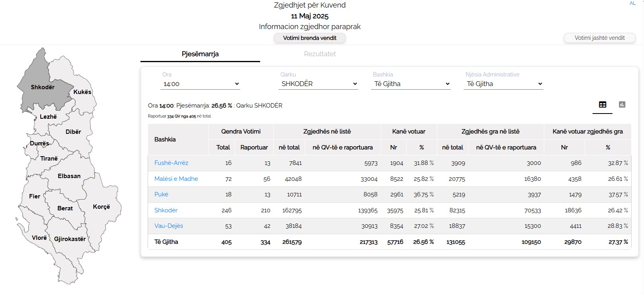Open the Shkodër municipality link

tap(166, 210)
